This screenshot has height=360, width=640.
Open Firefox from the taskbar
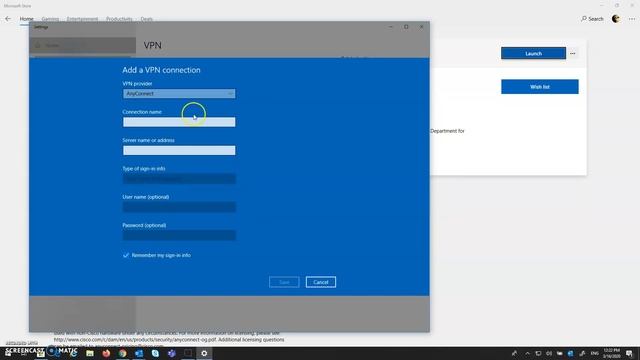[106, 353]
